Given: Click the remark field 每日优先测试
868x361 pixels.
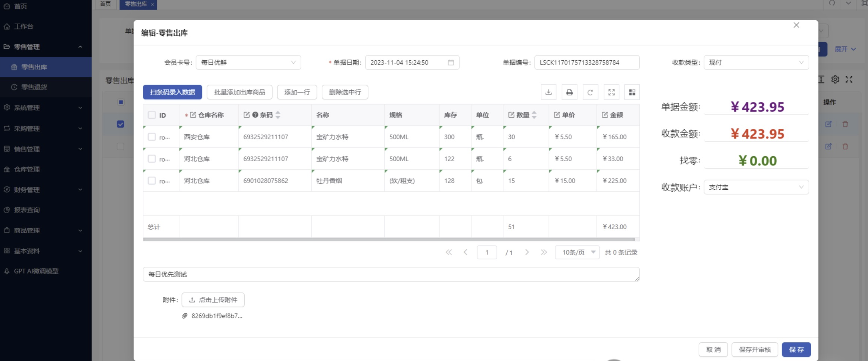Looking at the screenshot, I should 391,275.
